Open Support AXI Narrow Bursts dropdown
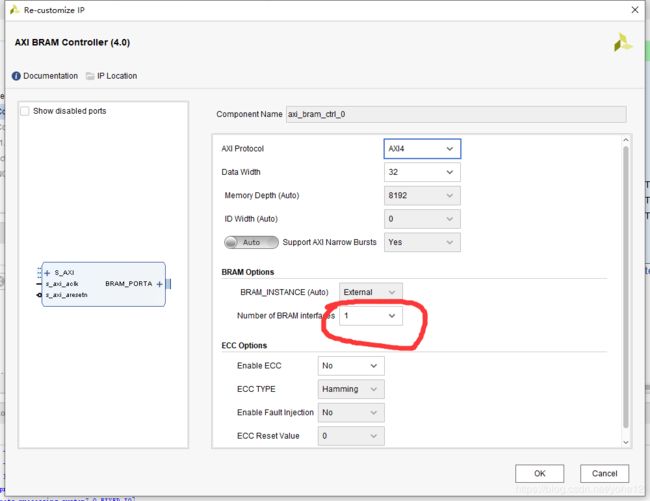Screen dimensions: 650x501 (422, 242)
